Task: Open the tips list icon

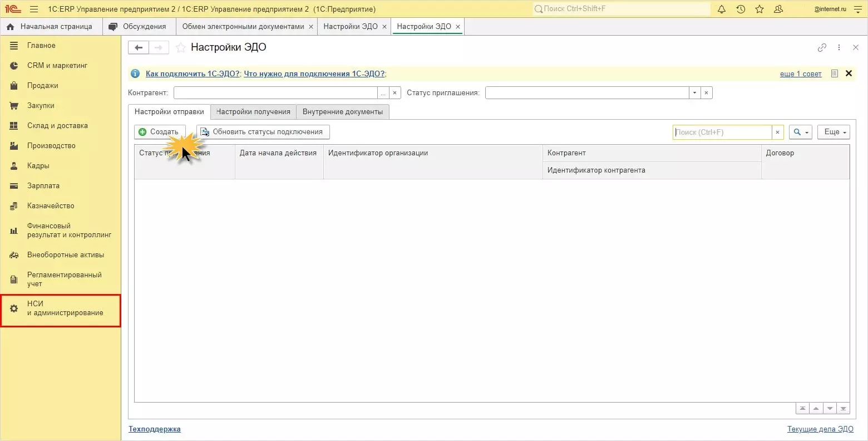Action: 834,73
